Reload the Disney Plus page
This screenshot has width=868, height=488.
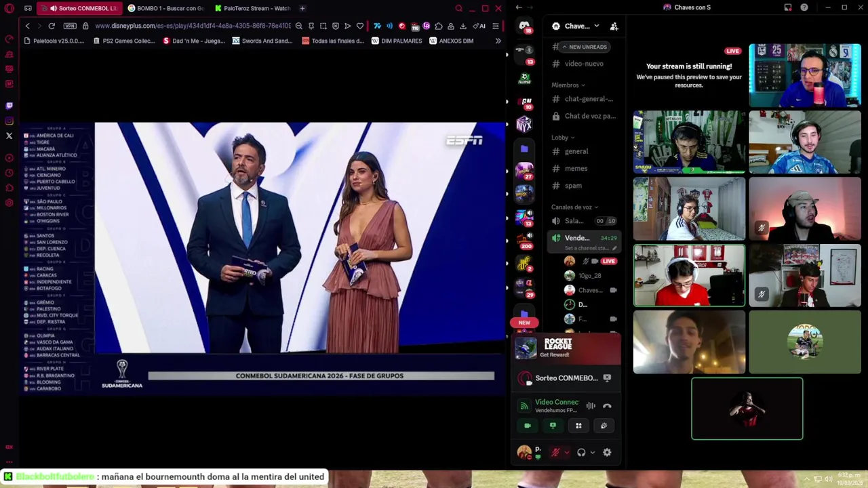coord(52,26)
